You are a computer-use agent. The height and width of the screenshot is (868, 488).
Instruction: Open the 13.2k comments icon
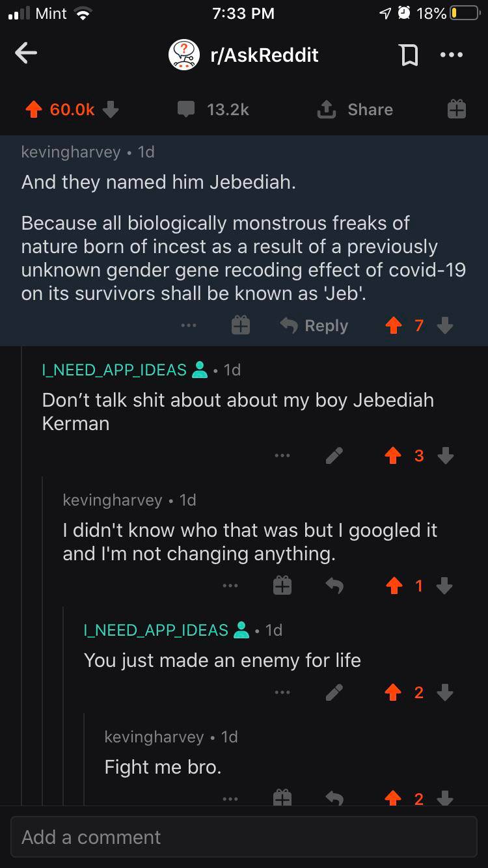point(186,110)
